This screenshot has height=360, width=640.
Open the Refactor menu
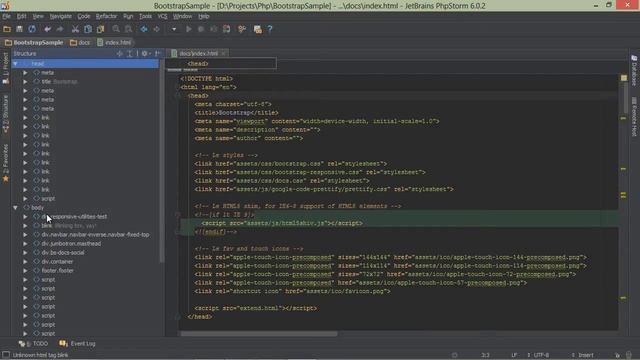(x=106, y=16)
